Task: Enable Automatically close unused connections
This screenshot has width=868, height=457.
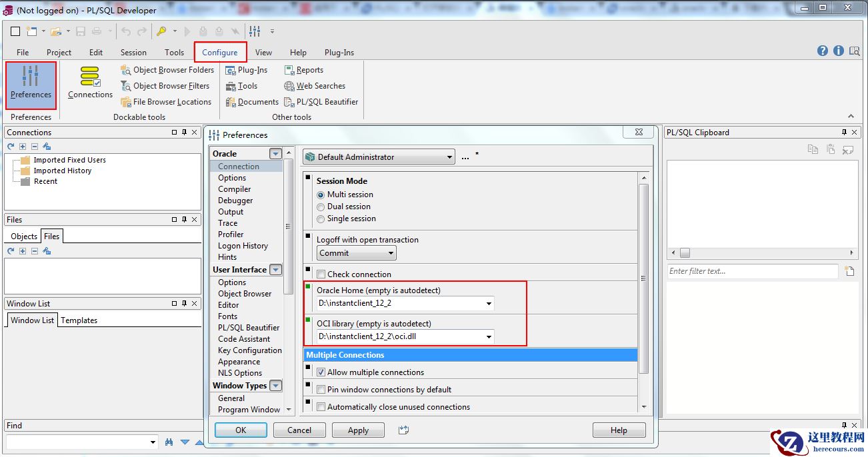Action: (321, 407)
